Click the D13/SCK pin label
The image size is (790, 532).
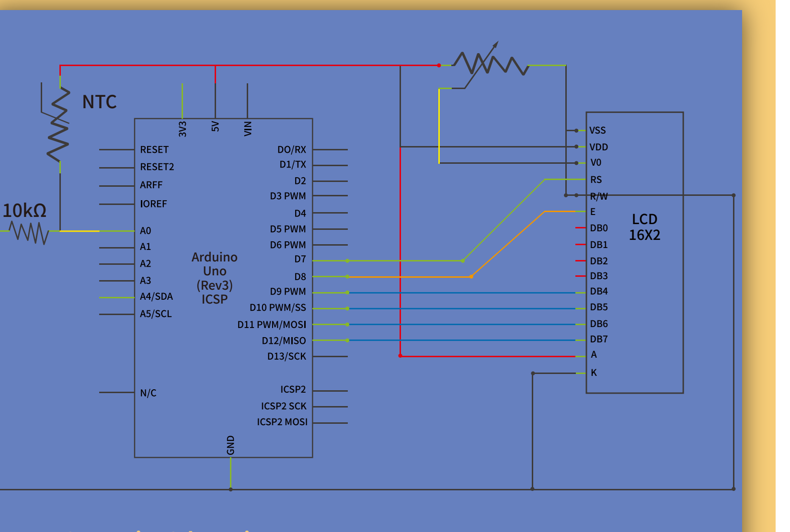point(286,356)
